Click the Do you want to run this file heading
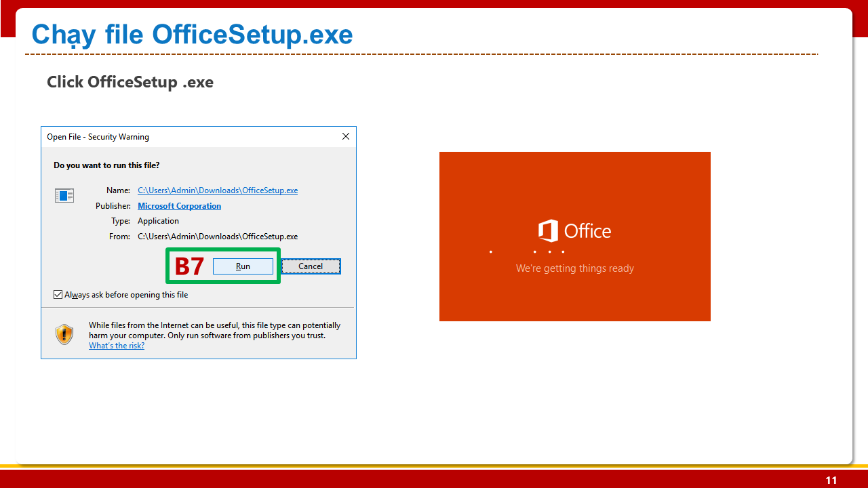 tap(106, 165)
